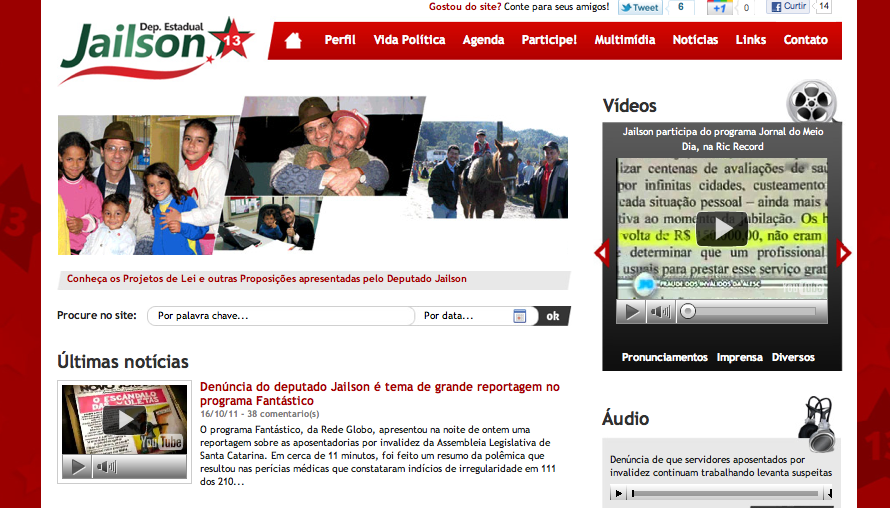
Task: Click the ok search button
Action: pyautogui.click(x=553, y=316)
